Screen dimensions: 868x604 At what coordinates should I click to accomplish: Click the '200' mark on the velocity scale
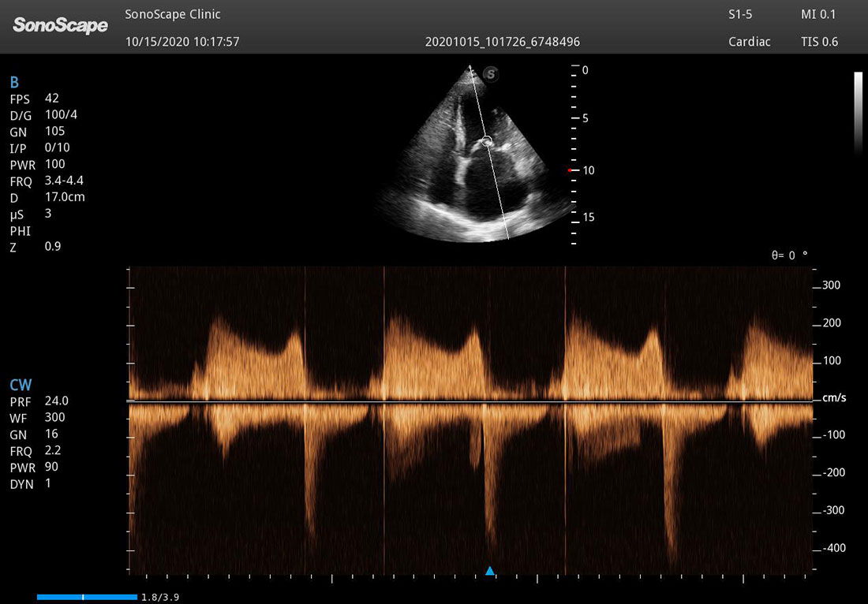tap(832, 323)
